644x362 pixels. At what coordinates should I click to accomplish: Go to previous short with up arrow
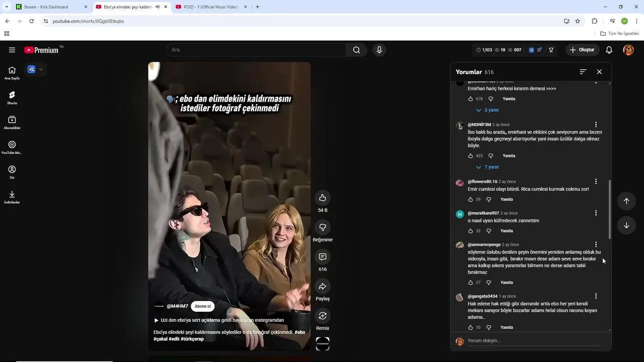pos(626,201)
